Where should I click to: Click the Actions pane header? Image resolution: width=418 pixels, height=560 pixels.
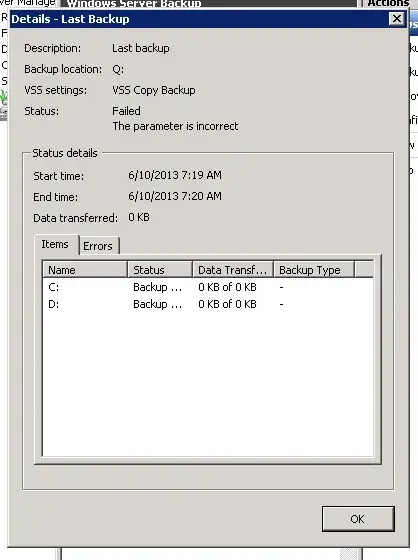coord(388,3)
